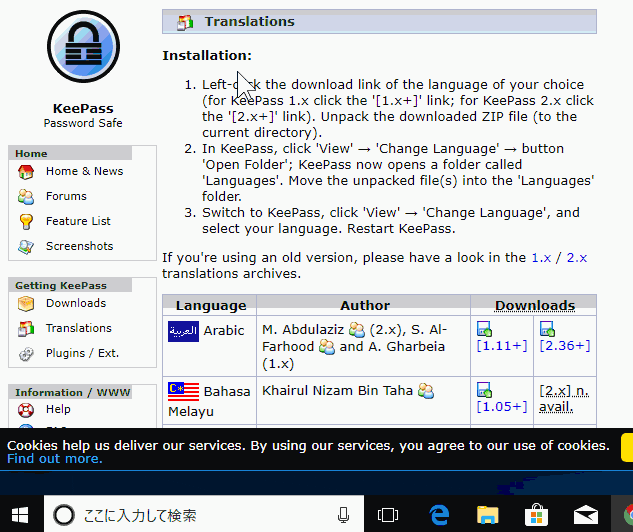This screenshot has height=532, width=633.
Task: Click the Windows search input box
Action: (x=204, y=515)
